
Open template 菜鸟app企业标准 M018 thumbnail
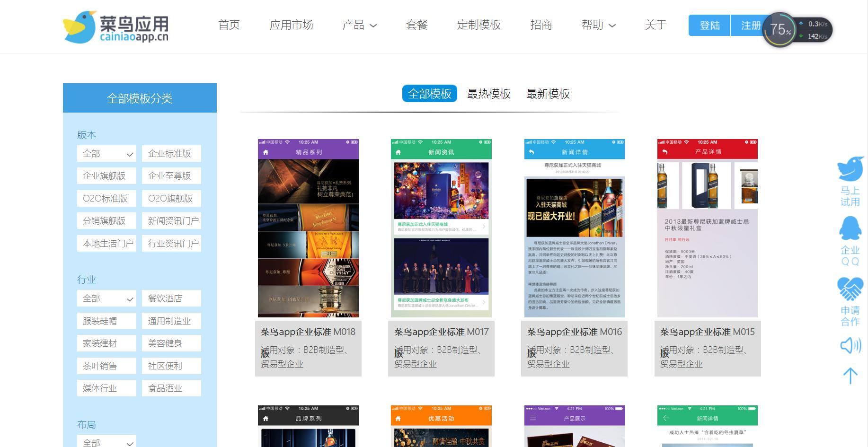(x=308, y=227)
